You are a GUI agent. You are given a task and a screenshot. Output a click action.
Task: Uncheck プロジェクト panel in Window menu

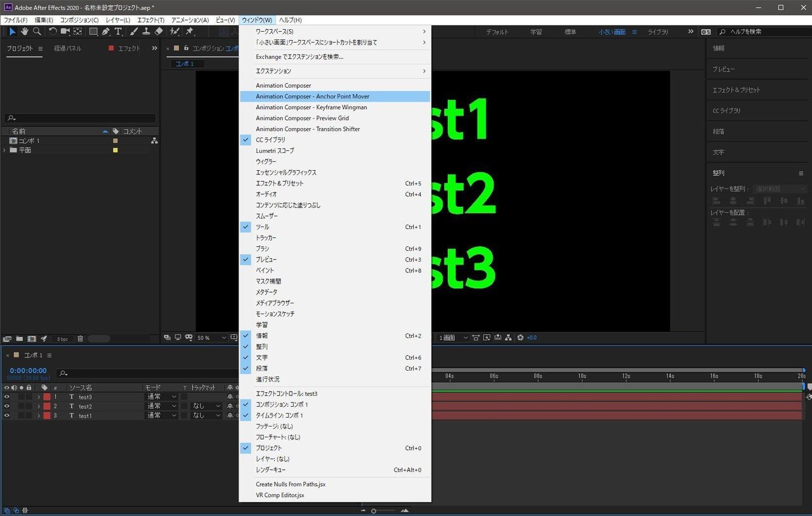334,448
